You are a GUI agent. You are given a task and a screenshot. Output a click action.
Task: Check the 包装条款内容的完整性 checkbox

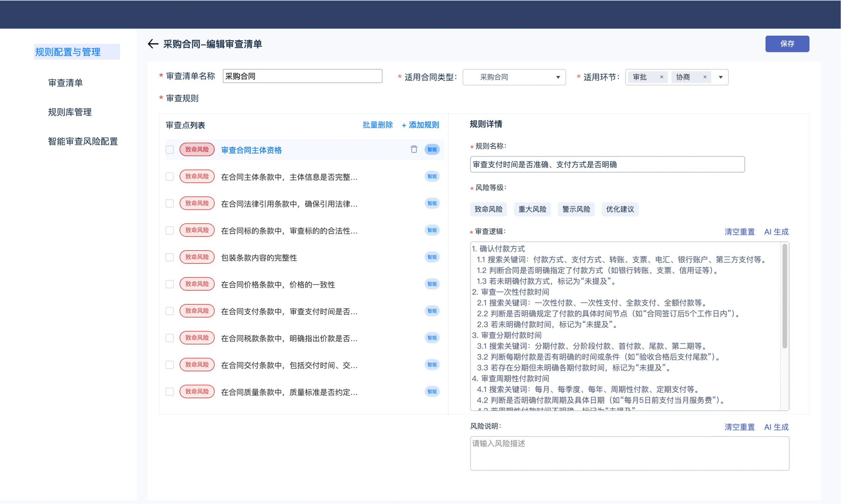point(170,257)
